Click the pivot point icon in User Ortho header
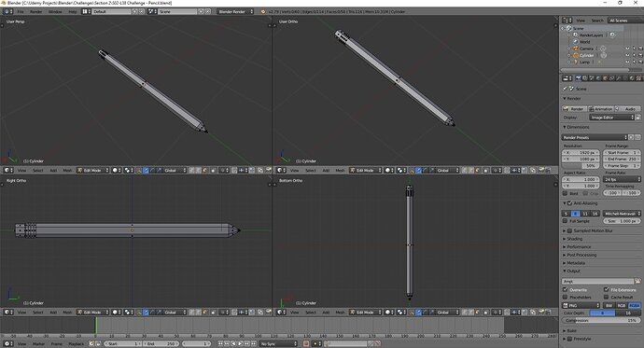 [x=400, y=171]
